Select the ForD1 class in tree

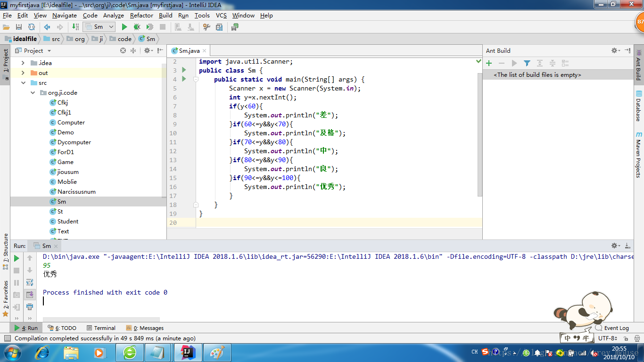tap(66, 152)
